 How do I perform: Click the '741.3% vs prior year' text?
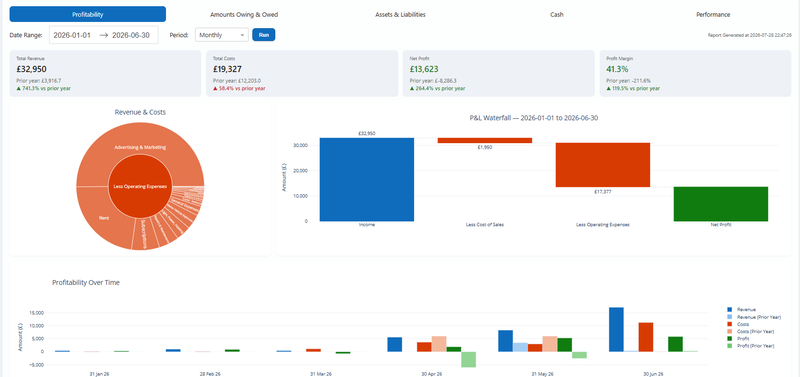tap(47, 88)
